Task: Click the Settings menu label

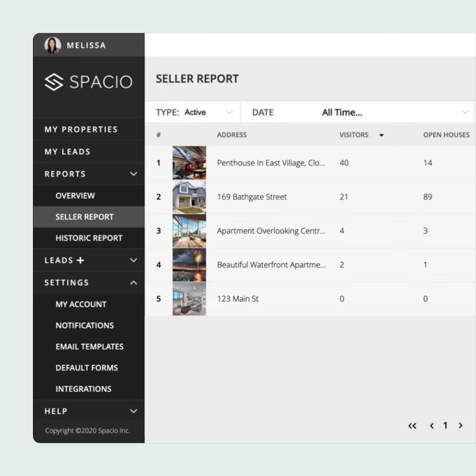Action: click(66, 283)
